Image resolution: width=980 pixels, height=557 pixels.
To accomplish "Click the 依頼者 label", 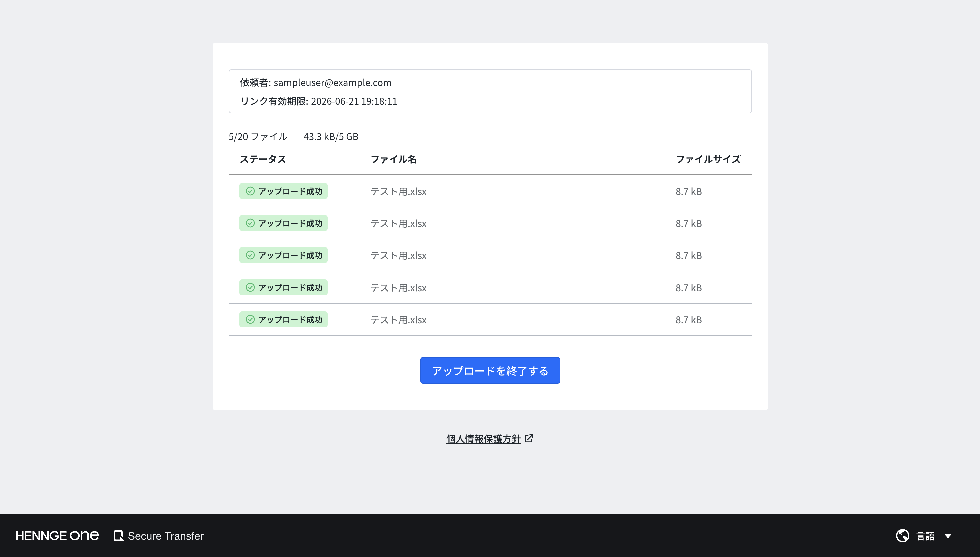I will (255, 82).
